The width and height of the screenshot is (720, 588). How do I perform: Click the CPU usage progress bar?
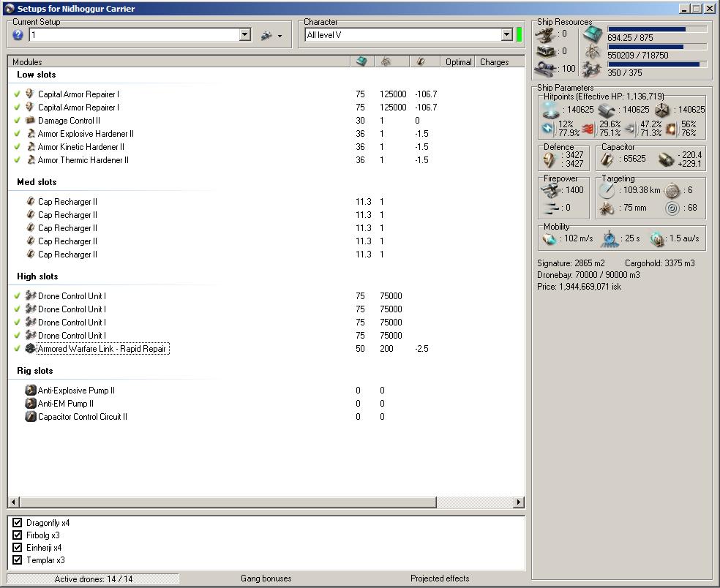pos(657,29)
